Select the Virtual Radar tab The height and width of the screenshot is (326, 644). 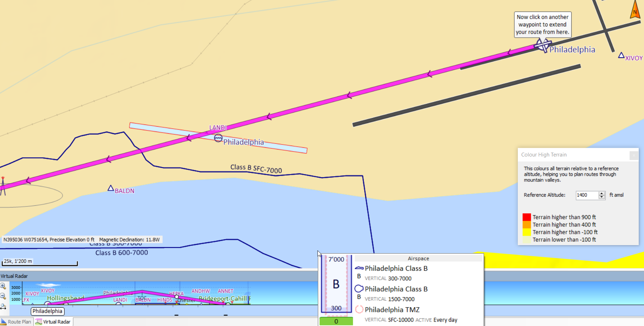click(53, 322)
